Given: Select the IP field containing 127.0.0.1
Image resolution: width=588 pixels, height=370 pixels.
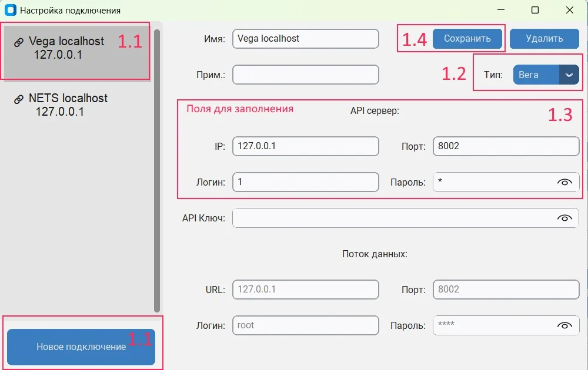Looking at the screenshot, I should tap(305, 146).
